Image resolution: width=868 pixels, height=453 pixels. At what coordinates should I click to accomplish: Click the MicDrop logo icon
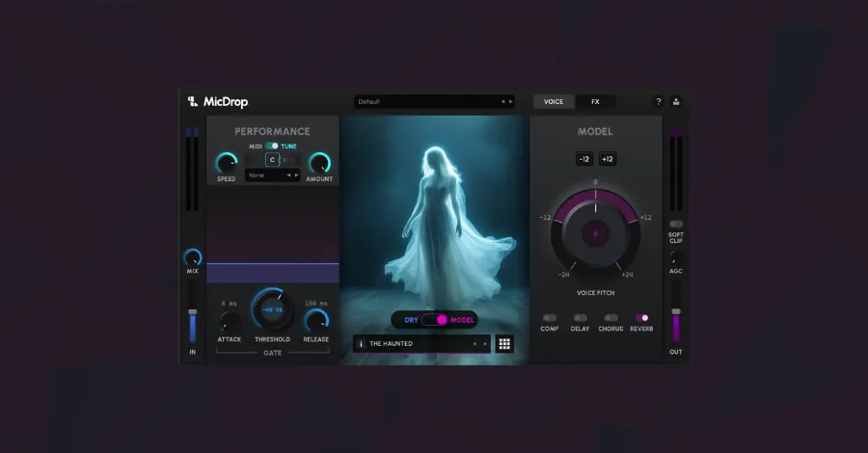[x=193, y=101]
